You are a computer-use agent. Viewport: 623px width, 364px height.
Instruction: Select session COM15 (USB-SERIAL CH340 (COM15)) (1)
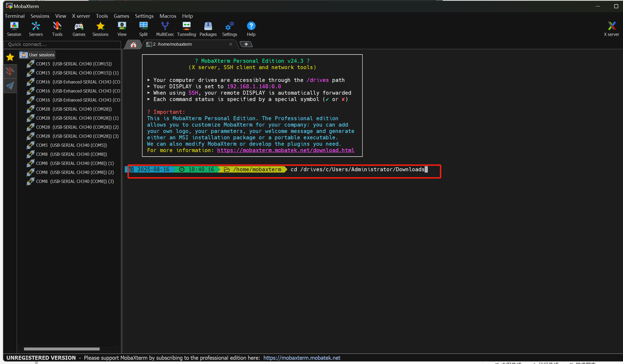pyautogui.click(x=73, y=73)
